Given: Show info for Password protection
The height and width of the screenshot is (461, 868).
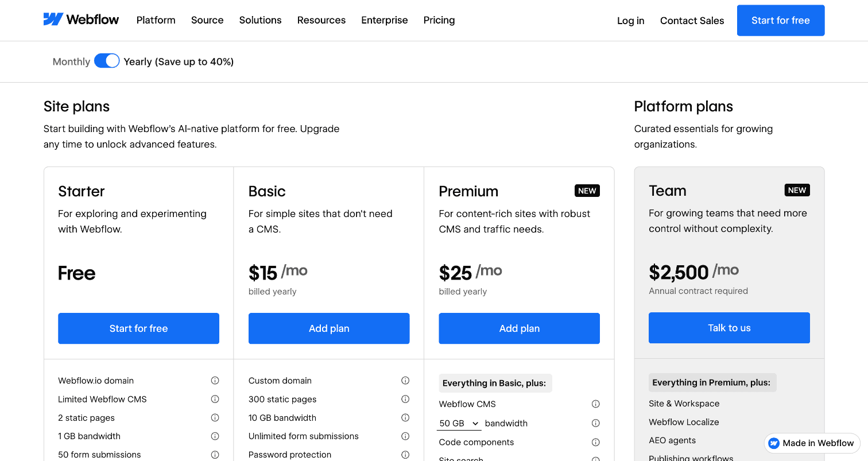Looking at the screenshot, I should click(x=405, y=455).
